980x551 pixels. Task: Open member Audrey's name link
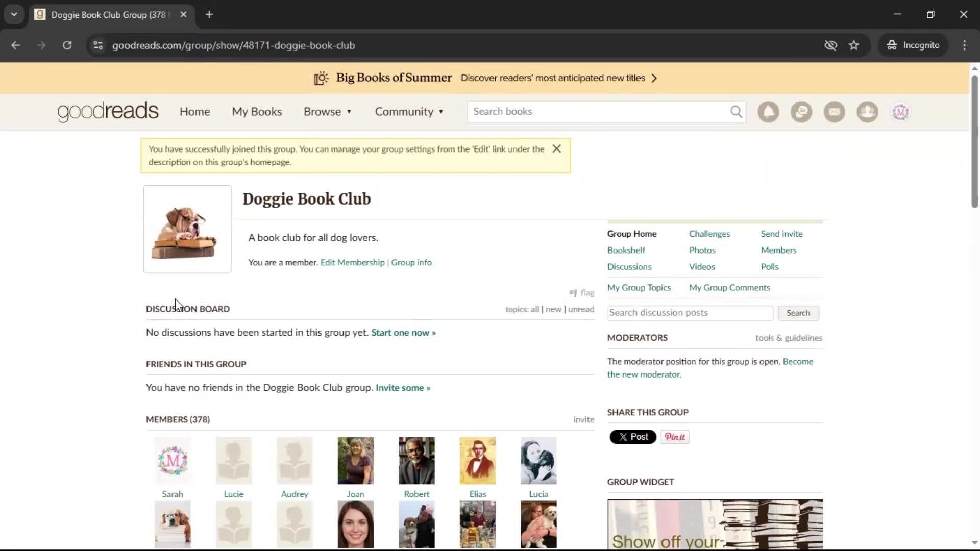click(x=295, y=494)
